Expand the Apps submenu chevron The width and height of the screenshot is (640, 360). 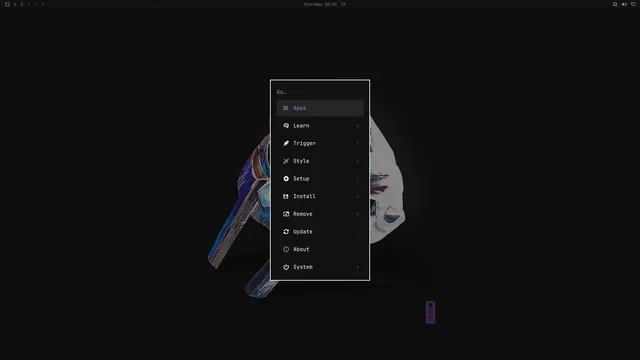coord(358,109)
